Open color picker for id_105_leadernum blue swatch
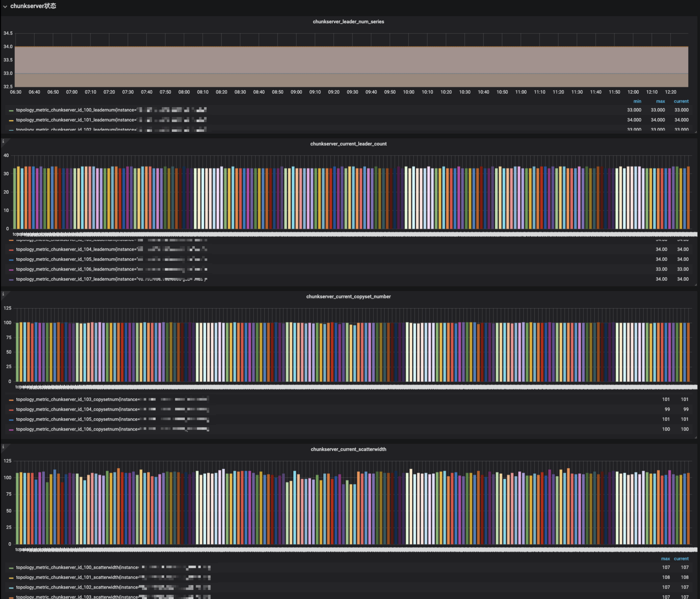This screenshot has height=599, width=700. click(11, 260)
